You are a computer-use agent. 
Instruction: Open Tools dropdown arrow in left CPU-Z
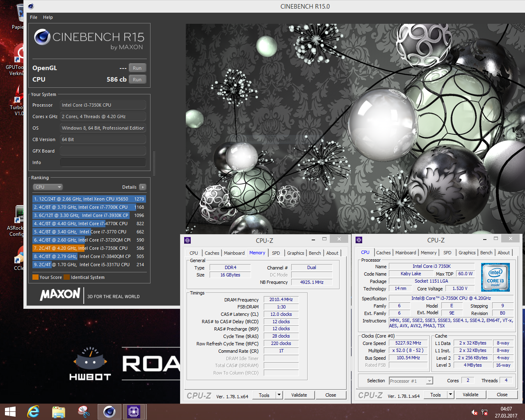click(279, 395)
